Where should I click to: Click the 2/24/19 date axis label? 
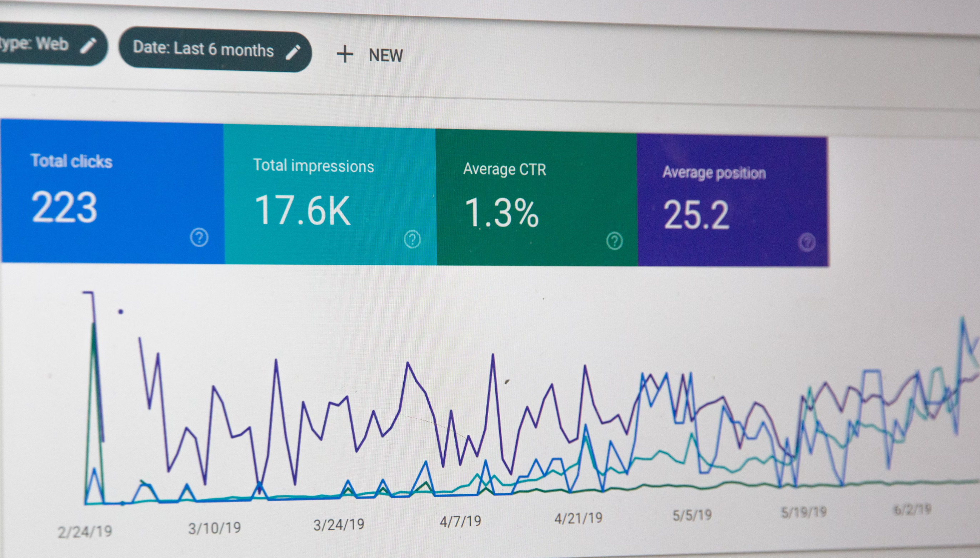pyautogui.click(x=85, y=532)
